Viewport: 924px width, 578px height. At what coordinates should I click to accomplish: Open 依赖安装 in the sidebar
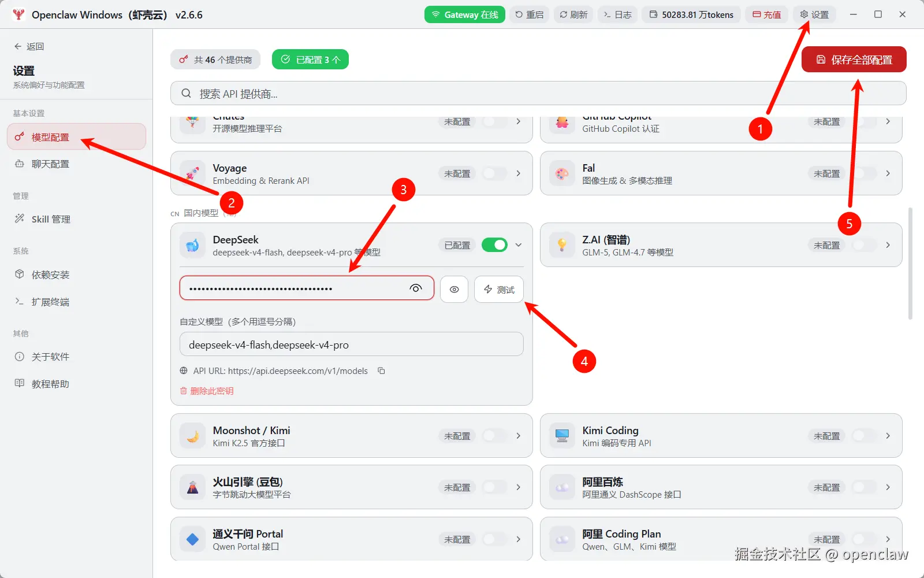pyautogui.click(x=76, y=275)
